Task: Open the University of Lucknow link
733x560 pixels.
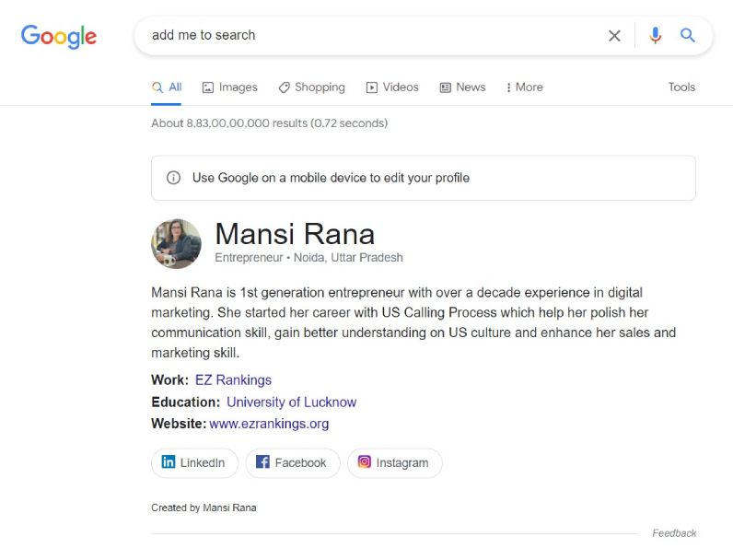Action: [x=291, y=402]
